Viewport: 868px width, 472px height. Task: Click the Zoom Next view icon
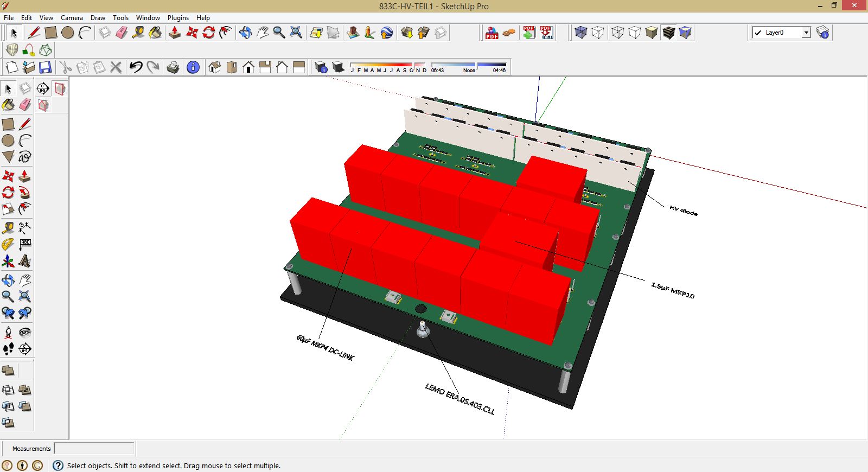click(25, 313)
